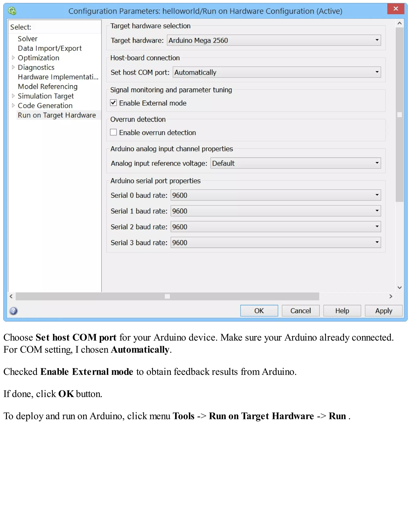
Task: Click the help question mark icon
Action: [x=13, y=311]
